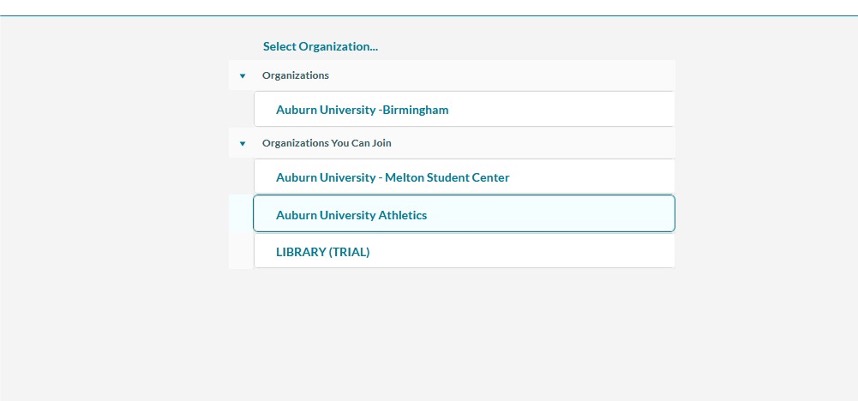This screenshot has height=401, width=858.
Task: Open the LIBRARY (TRIAL) organization
Action: click(464, 252)
